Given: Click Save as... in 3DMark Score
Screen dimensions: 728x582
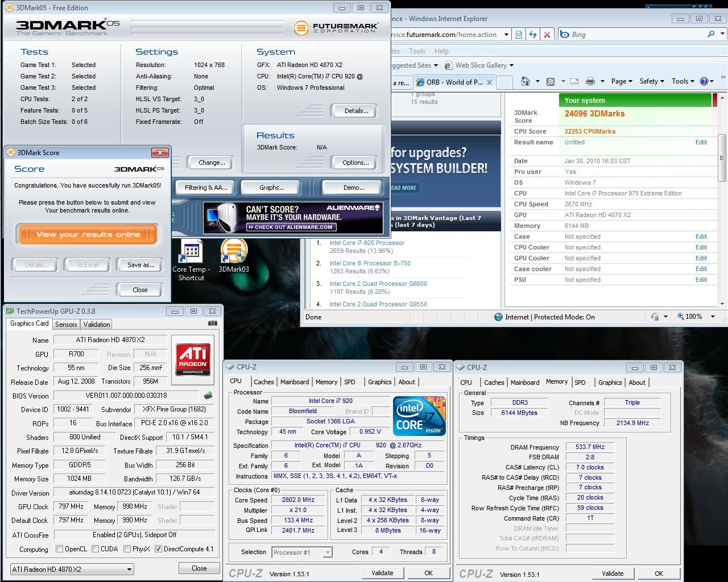Looking at the screenshot, I should [140, 265].
